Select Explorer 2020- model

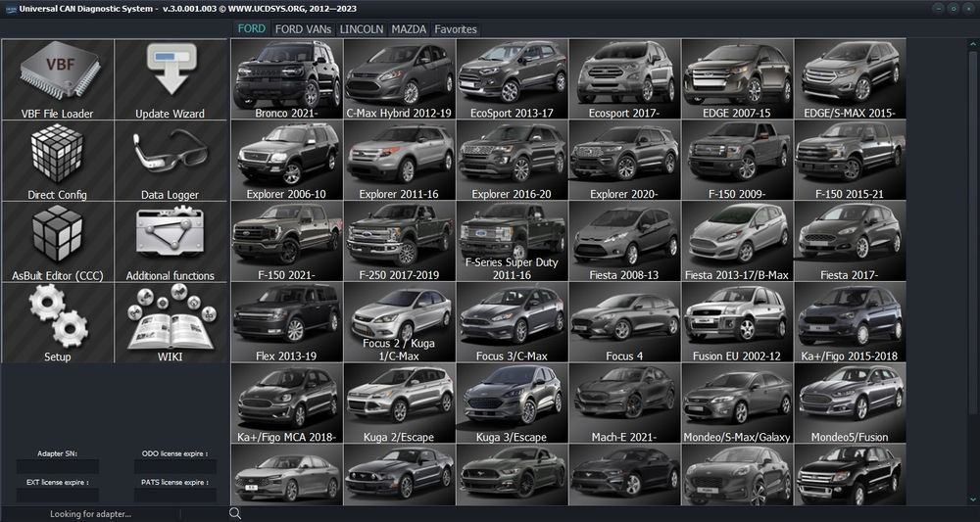click(x=624, y=161)
